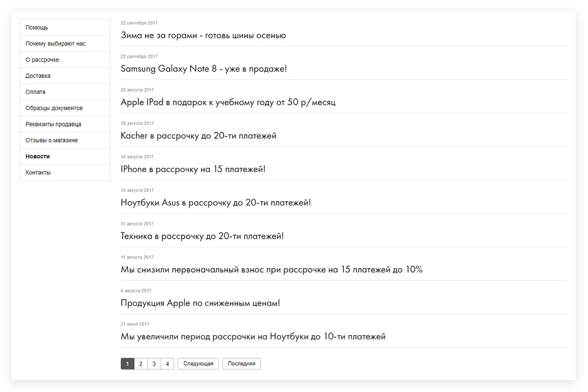Select the Контакты sidebar item
The image size is (588, 392).
click(65, 172)
